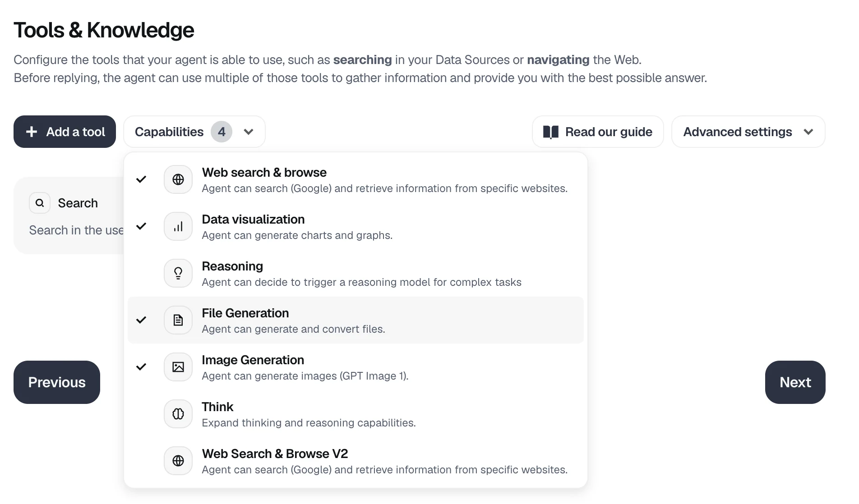Screen dimensions: 859x504
Task: Click the Next button
Action: coord(795,382)
